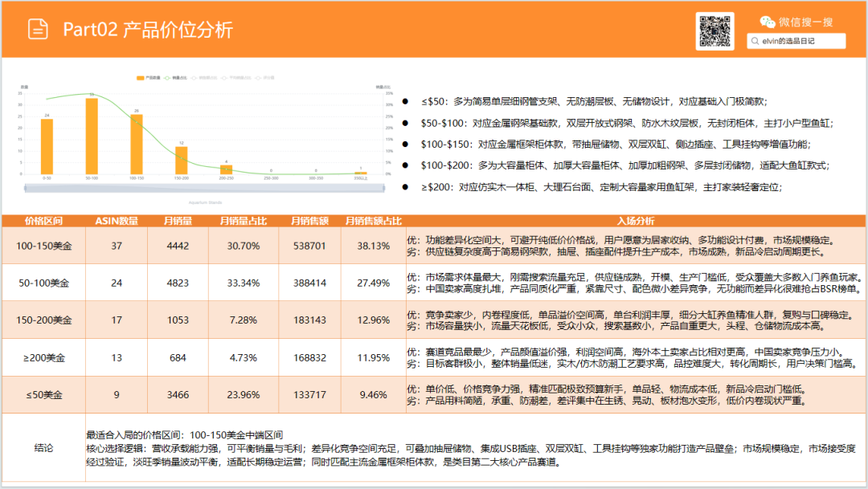Click the bullet starting with ≤$50

(594, 101)
